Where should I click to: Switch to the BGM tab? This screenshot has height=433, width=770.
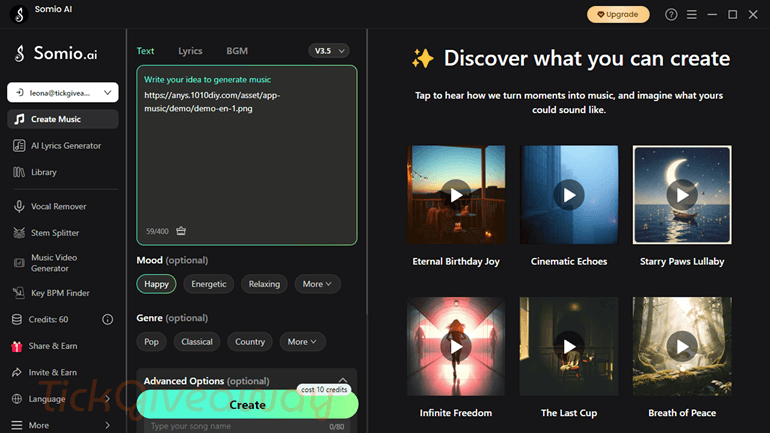(237, 51)
